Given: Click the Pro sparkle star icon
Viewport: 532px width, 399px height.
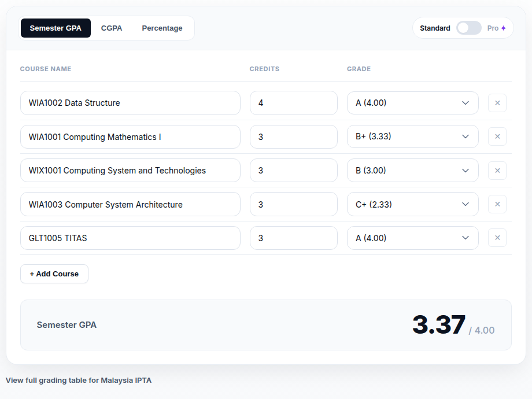Looking at the screenshot, I should tap(504, 28).
